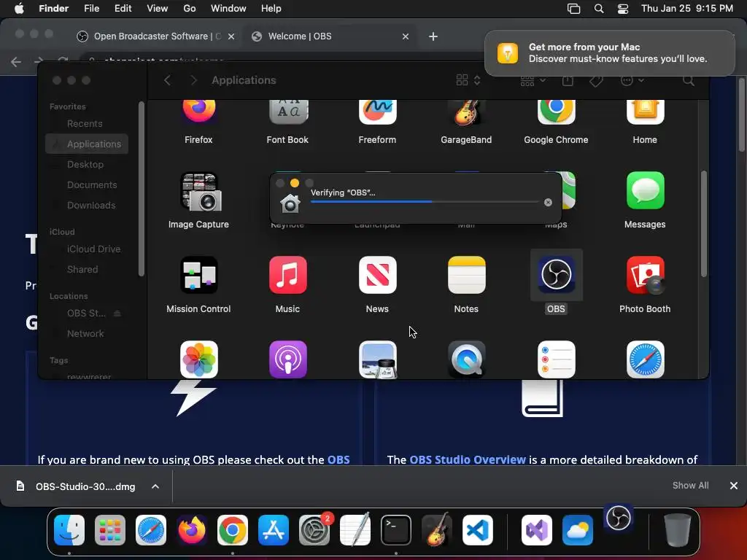Open Terminal from the Dock
Viewport: 747px width, 560px height.
396,530
